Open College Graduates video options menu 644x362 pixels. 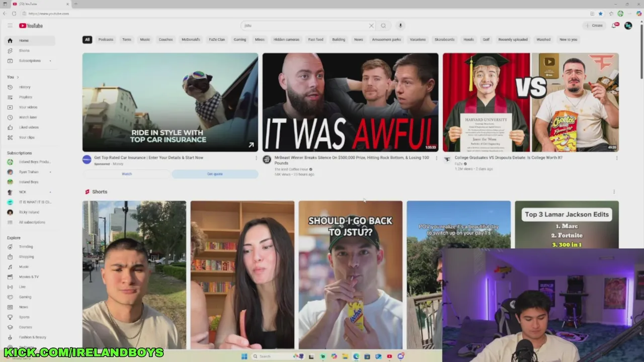[616, 158]
